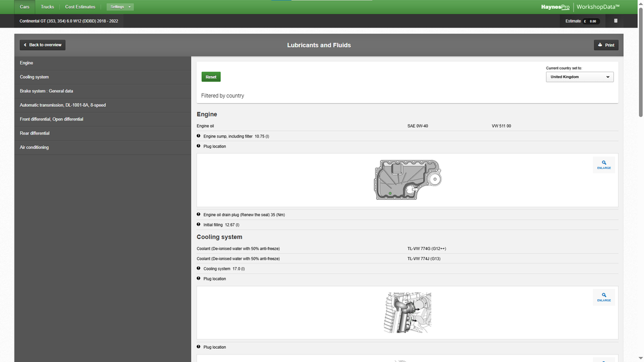This screenshot has height=362, width=644.
Task: Click the Filtered by country label
Action: [x=223, y=96]
